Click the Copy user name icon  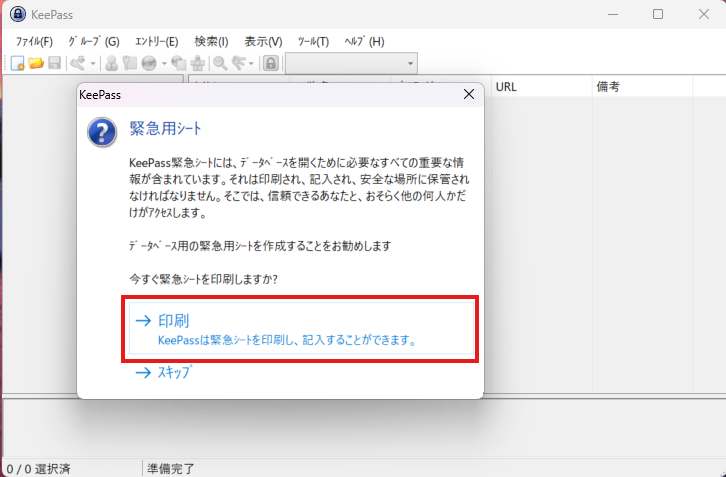(111, 63)
